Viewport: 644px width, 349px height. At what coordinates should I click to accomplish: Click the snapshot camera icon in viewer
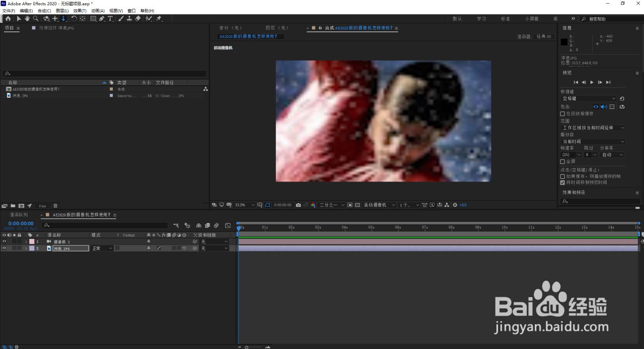(298, 205)
